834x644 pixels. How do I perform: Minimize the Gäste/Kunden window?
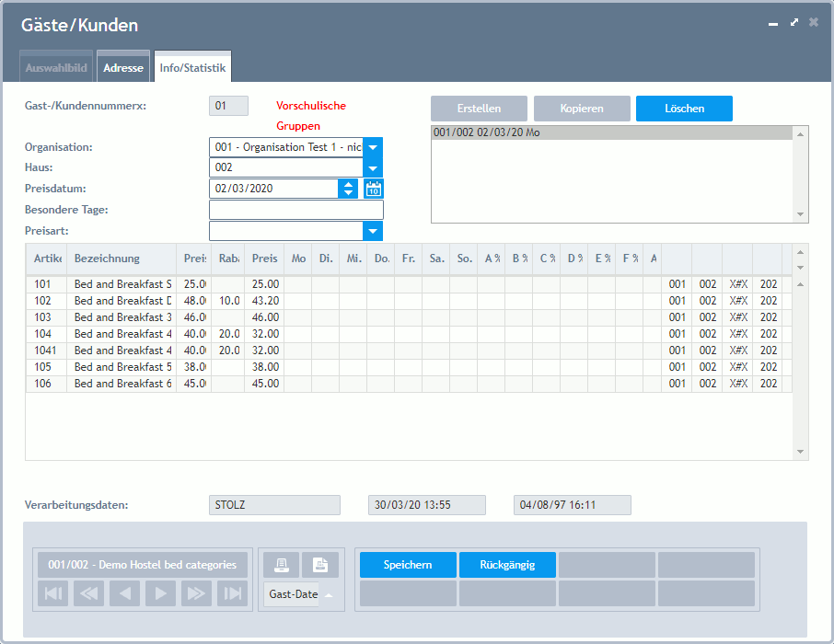[773, 24]
